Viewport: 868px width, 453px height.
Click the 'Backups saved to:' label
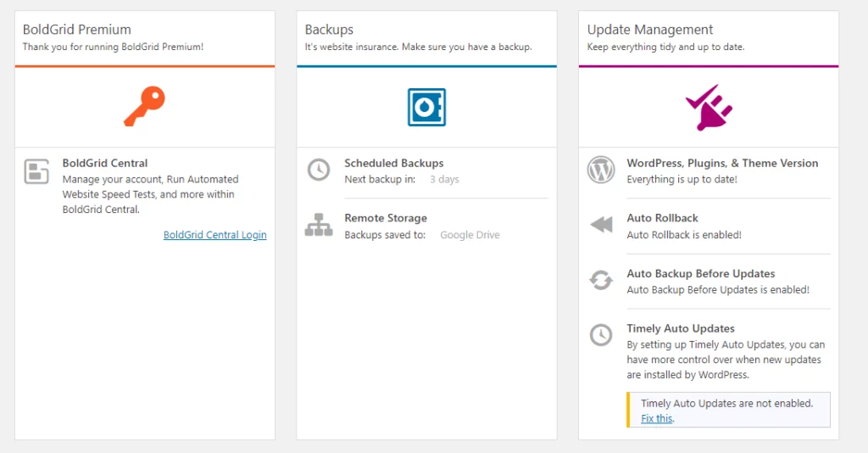[386, 235]
